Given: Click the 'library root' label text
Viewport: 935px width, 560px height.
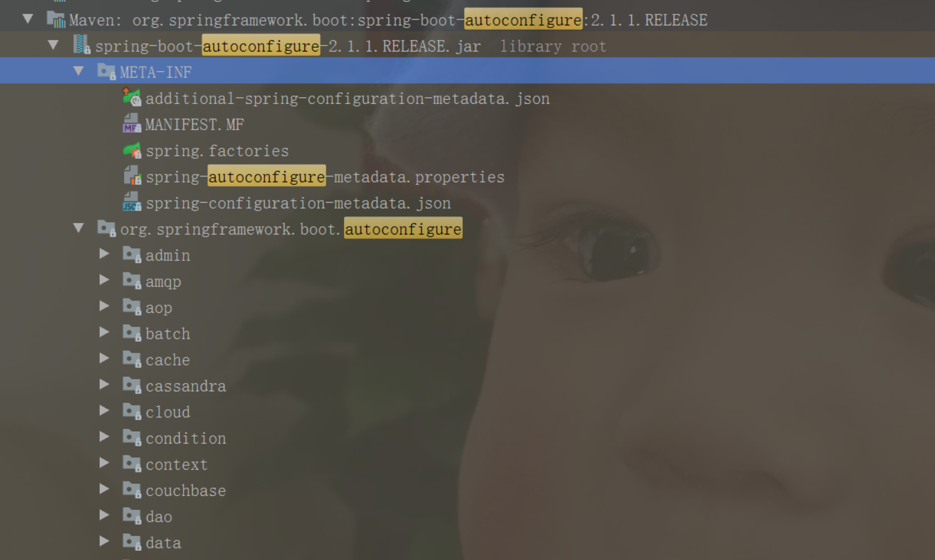Looking at the screenshot, I should tap(553, 46).
